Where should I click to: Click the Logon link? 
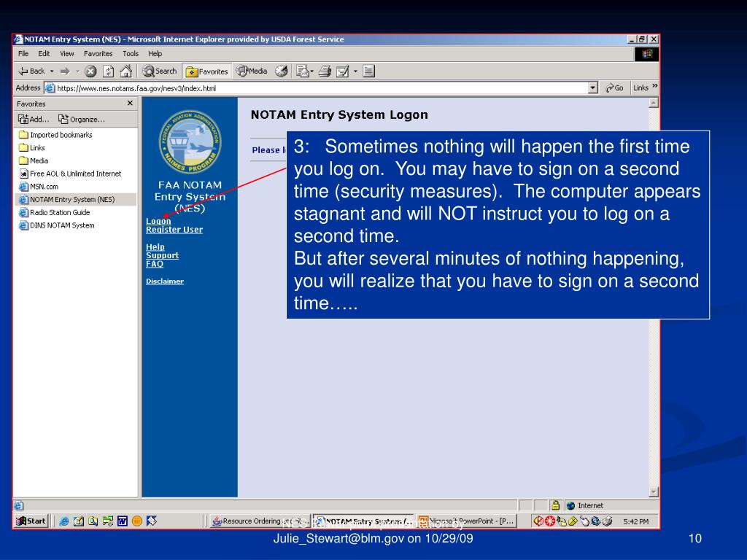(x=158, y=221)
